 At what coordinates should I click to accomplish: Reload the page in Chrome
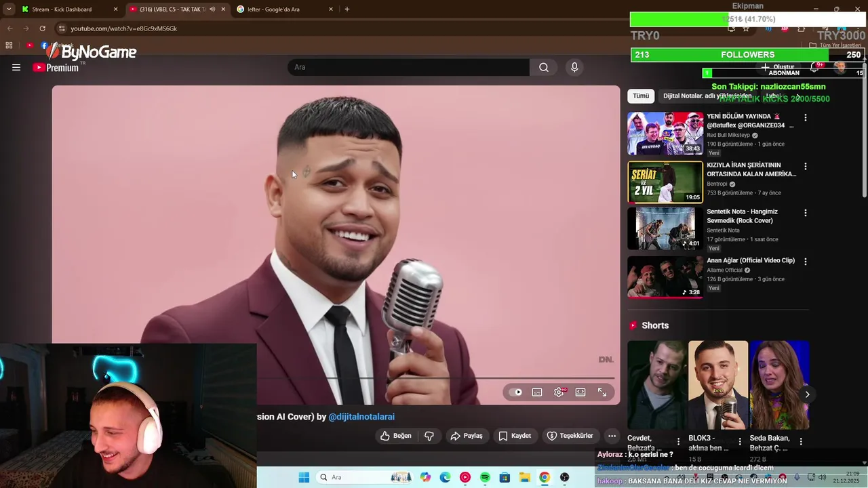[42, 28]
